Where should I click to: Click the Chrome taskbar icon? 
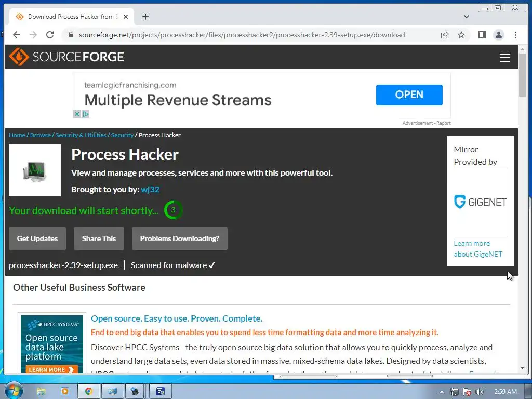[x=88, y=392]
